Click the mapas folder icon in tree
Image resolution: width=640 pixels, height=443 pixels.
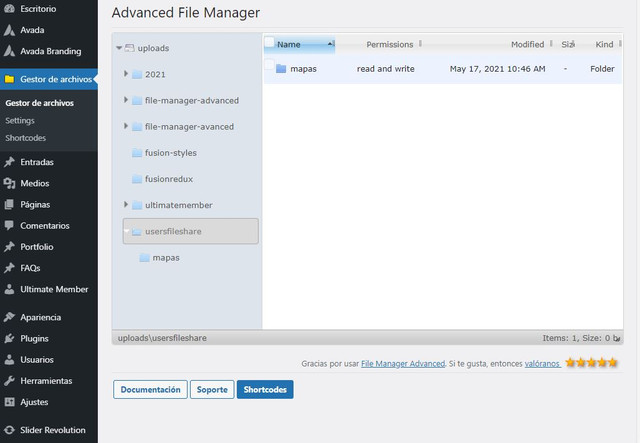(x=144, y=258)
